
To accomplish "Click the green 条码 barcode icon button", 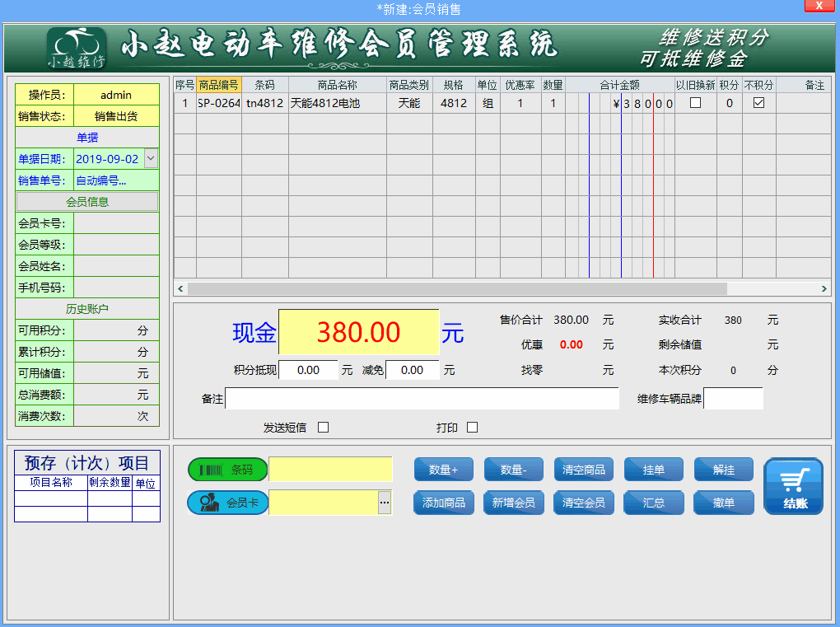I will tap(227, 470).
